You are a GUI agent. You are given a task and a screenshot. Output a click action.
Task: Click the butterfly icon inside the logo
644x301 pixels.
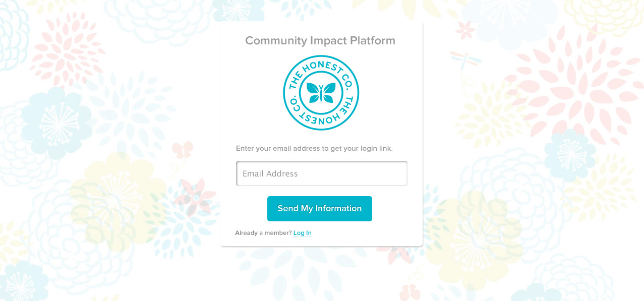(321, 93)
